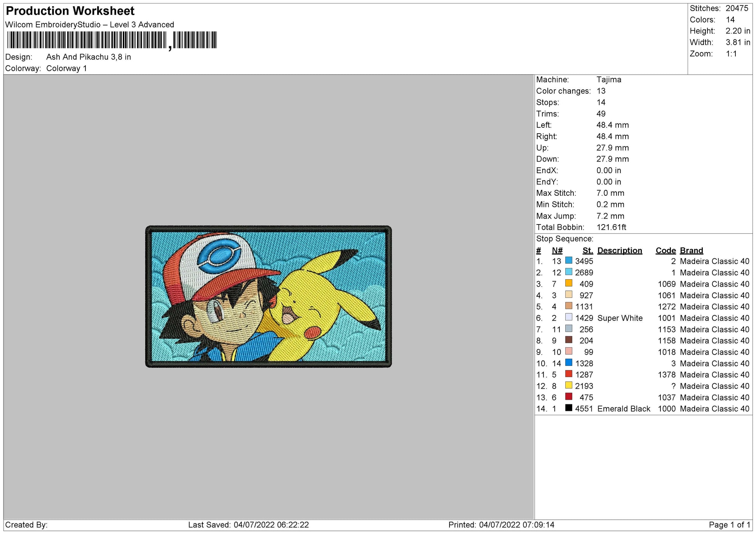Click the Width value 3.81 in

click(738, 42)
